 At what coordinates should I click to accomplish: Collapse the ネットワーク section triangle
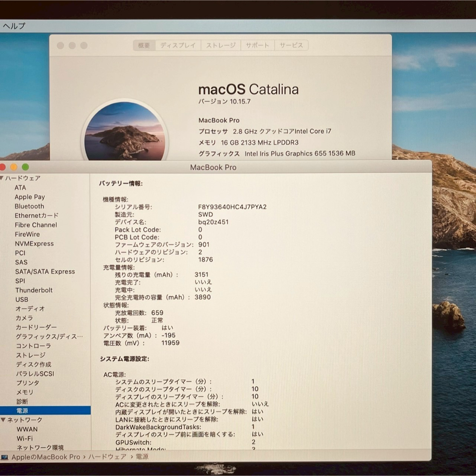[x=3, y=420]
